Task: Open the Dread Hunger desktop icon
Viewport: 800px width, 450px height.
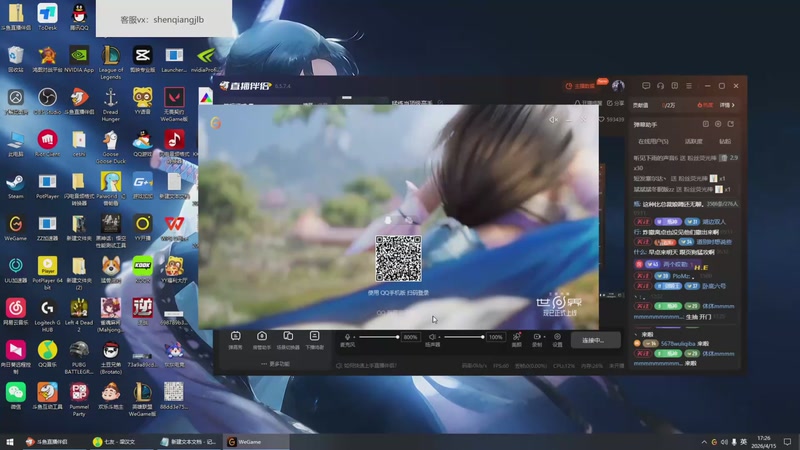Action: 110,105
